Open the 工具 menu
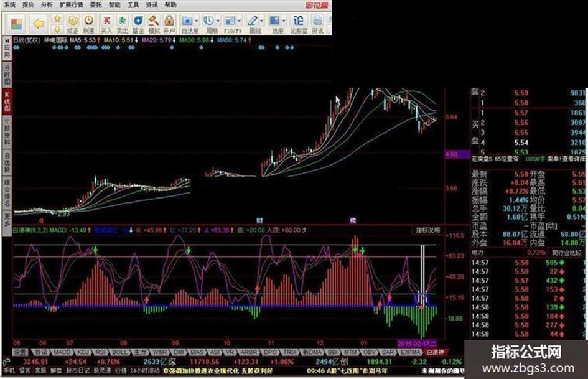Image resolution: width=588 pixels, height=379 pixels. tap(133, 5)
